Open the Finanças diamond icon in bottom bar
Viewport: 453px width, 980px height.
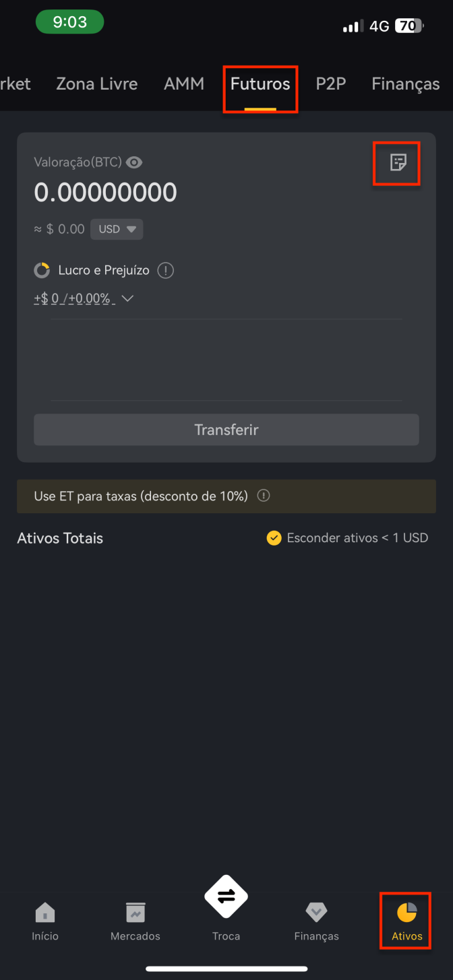[316, 913]
